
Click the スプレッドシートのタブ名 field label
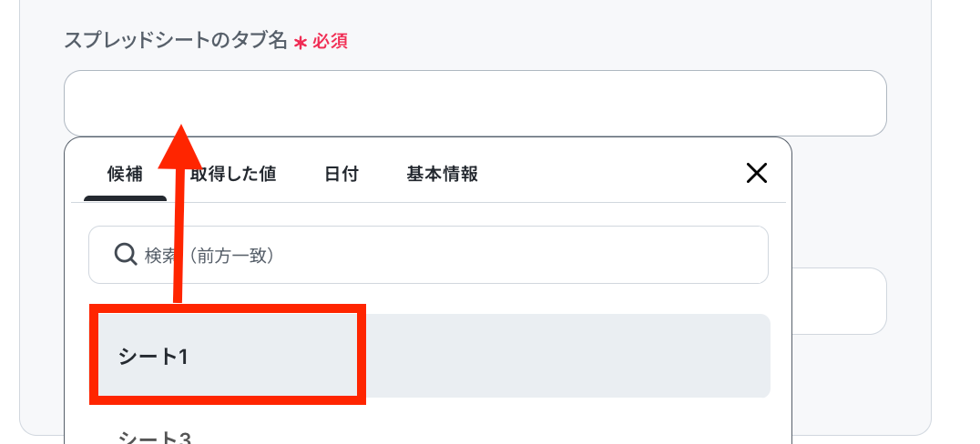[x=176, y=41]
